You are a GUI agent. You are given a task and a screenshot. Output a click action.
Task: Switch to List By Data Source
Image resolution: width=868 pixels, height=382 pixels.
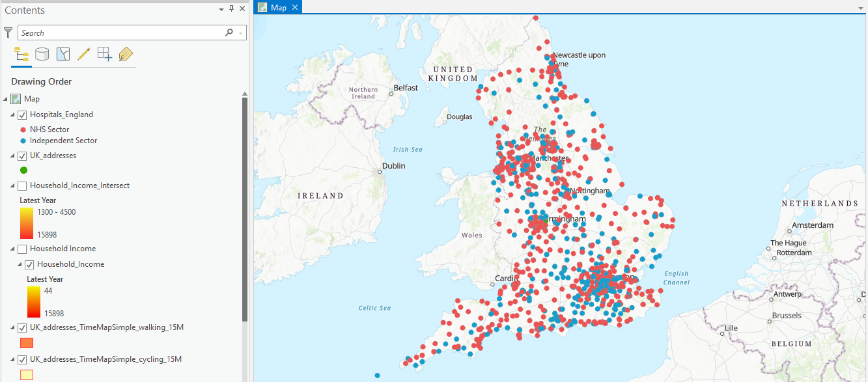tap(42, 54)
